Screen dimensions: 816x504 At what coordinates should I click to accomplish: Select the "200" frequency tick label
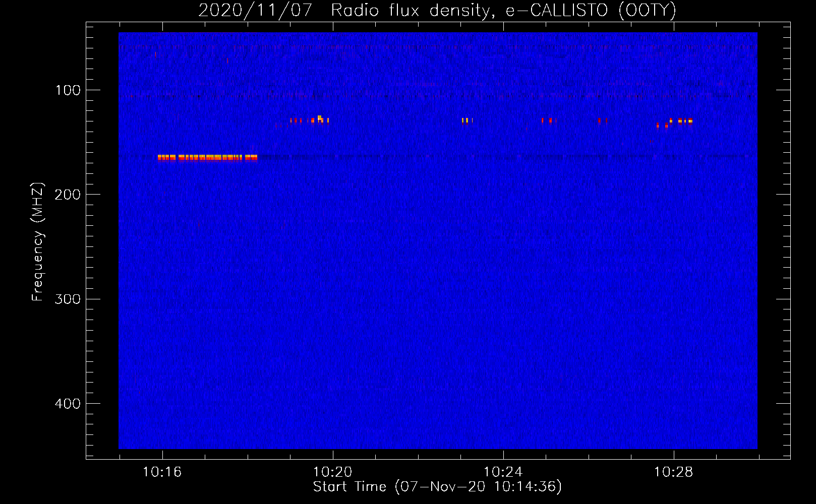68,195
